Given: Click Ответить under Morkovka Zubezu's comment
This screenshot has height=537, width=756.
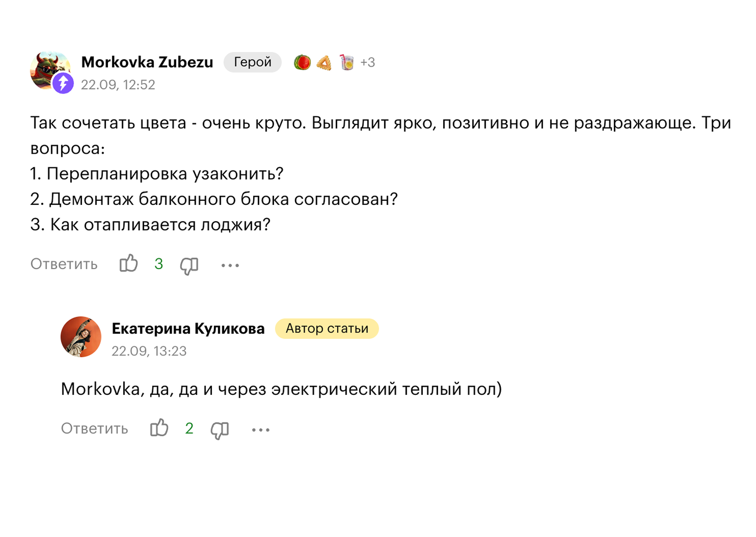Looking at the screenshot, I should tap(64, 264).
